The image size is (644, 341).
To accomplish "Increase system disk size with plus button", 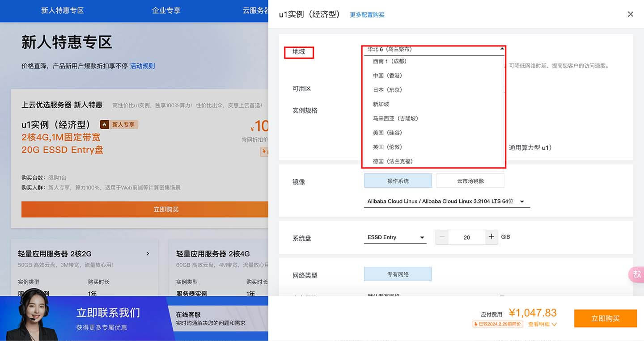I will point(491,237).
